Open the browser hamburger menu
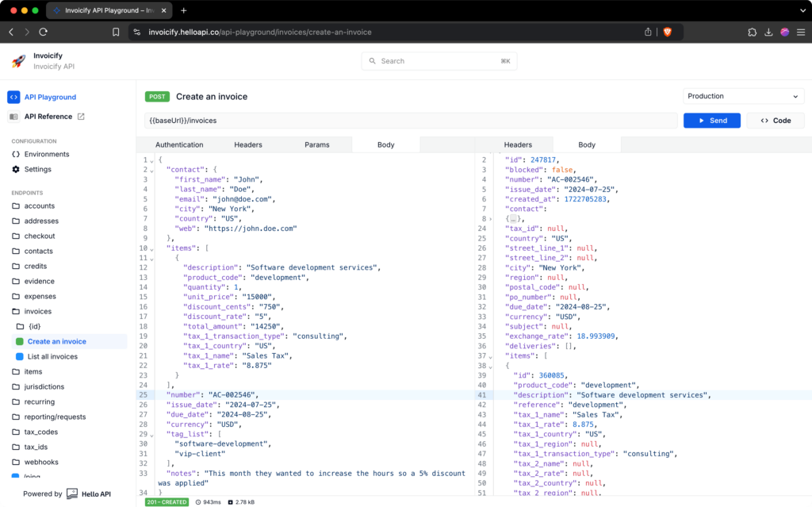The image size is (812, 507). pyautogui.click(x=801, y=33)
